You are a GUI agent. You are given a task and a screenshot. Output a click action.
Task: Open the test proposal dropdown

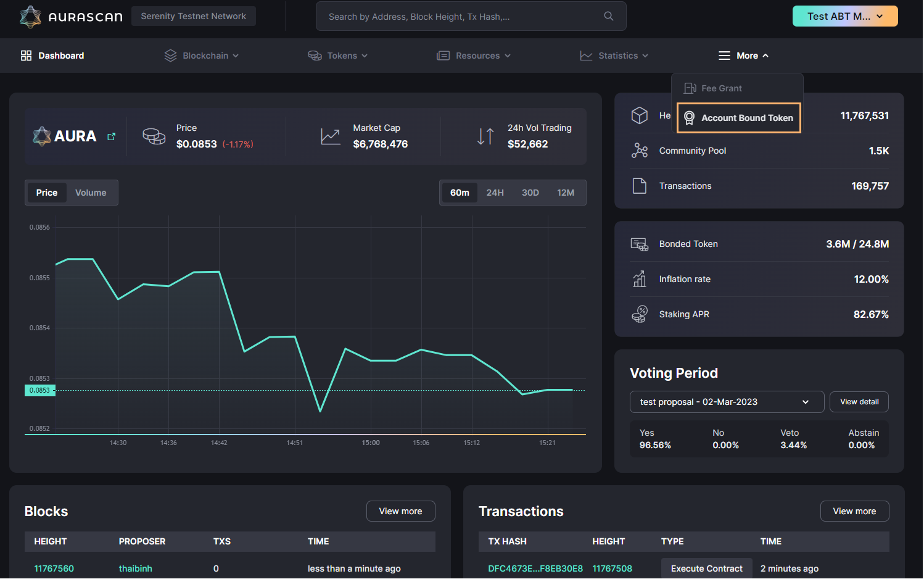[x=727, y=402]
